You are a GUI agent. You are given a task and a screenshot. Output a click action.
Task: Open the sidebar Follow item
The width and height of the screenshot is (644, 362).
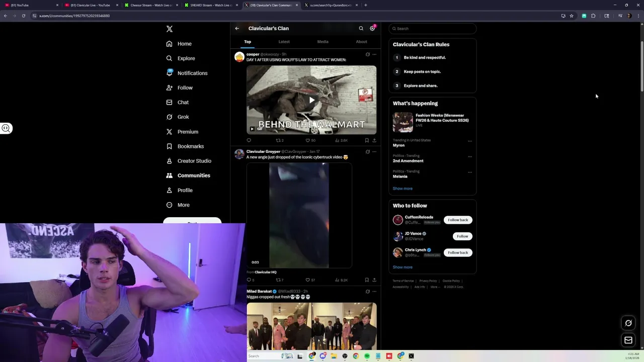pyautogui.click(x=180, y=87)
